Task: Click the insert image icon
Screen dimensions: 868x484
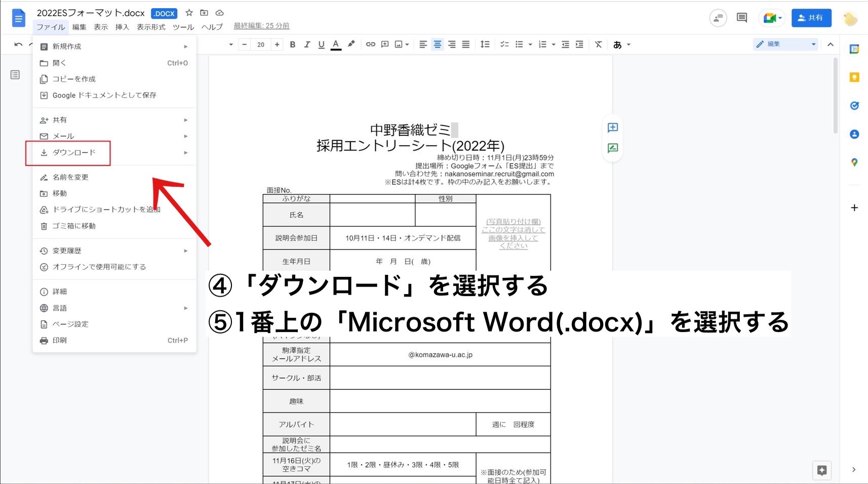Action: (x=399, y=45)
